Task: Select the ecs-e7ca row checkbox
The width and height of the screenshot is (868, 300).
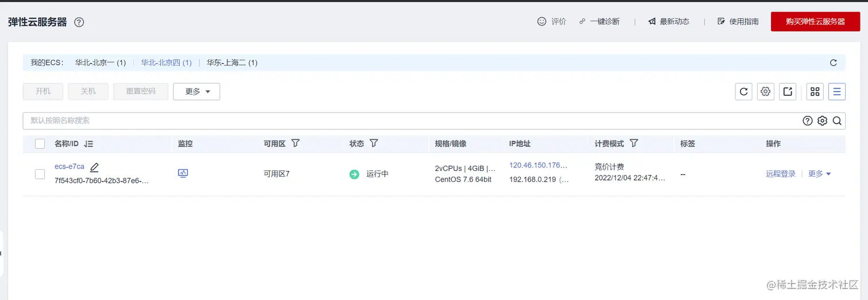Action: tap(40, 174)
